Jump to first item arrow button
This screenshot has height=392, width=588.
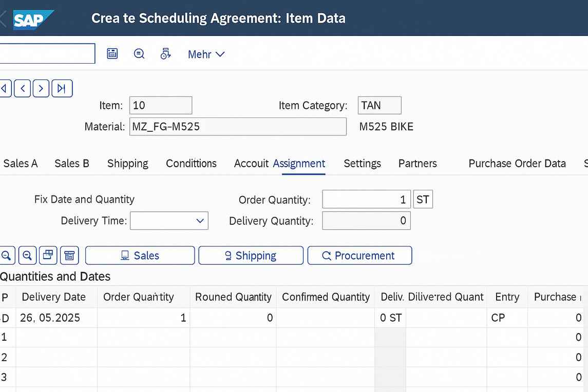point(5,88)
